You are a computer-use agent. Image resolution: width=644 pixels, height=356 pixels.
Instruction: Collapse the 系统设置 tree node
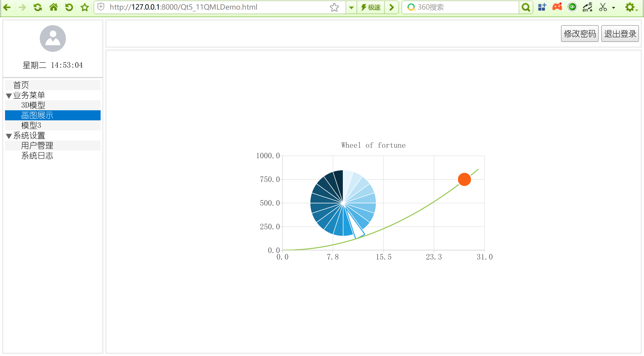[9, 136]
